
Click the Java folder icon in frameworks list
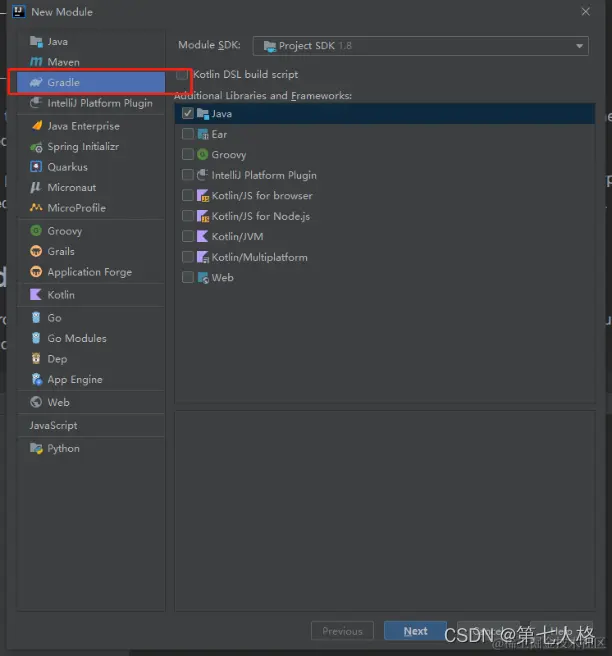coord(202,113)
